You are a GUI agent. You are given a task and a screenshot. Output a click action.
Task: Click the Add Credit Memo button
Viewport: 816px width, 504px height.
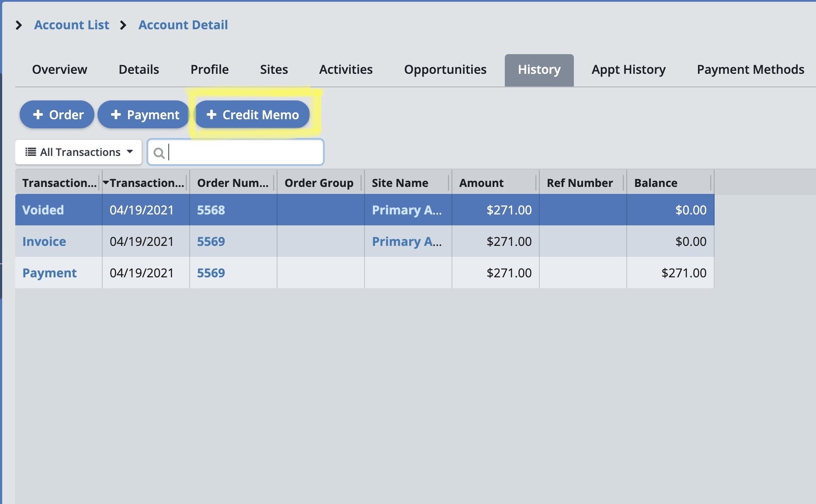252,115
